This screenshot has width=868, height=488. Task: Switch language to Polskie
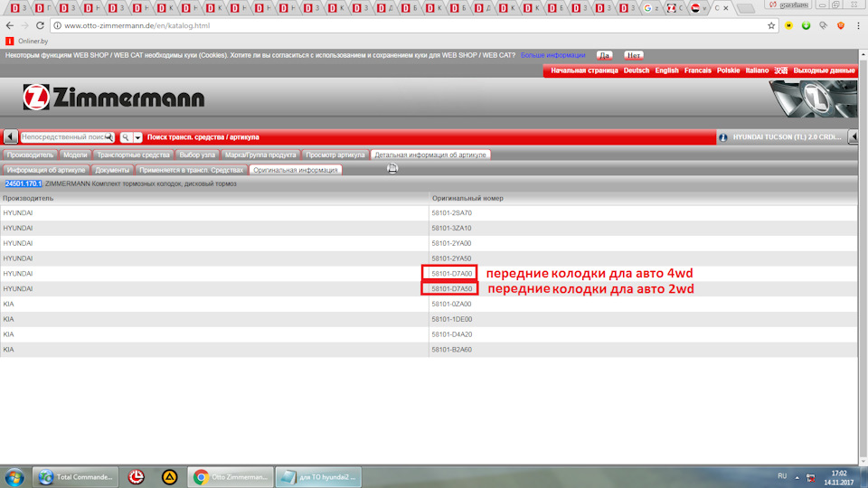[728, 70]
